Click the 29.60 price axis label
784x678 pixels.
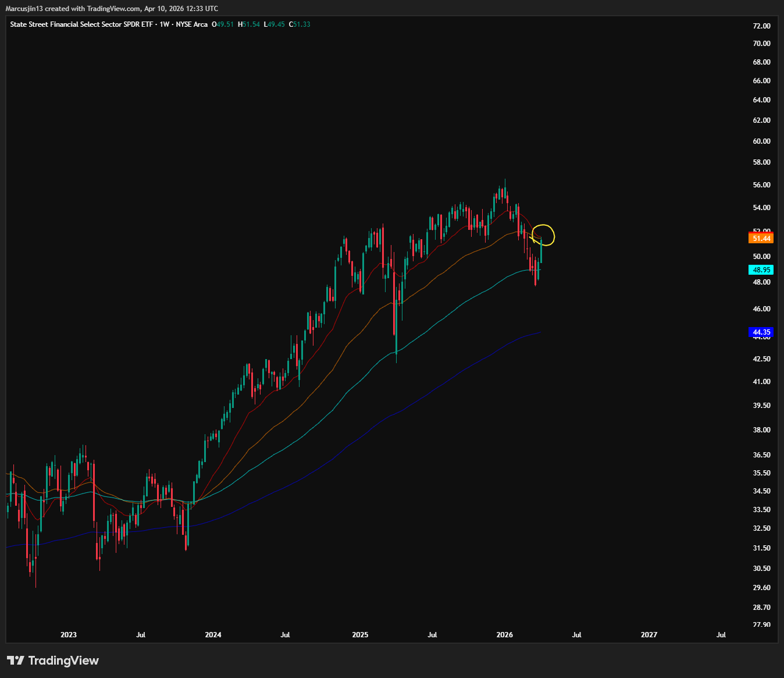[x=761, y=588]
